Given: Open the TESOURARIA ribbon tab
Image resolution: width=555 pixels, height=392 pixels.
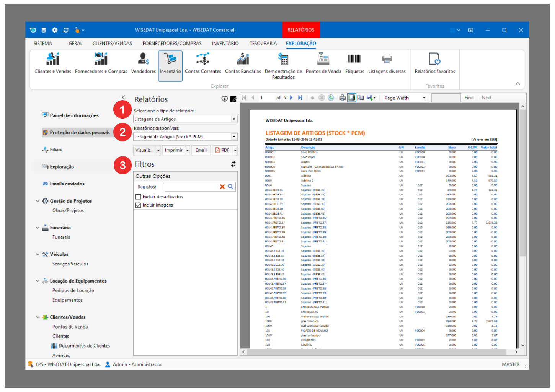Looking at the screenshot, I should pyautogui.click(x=263, y=44).
